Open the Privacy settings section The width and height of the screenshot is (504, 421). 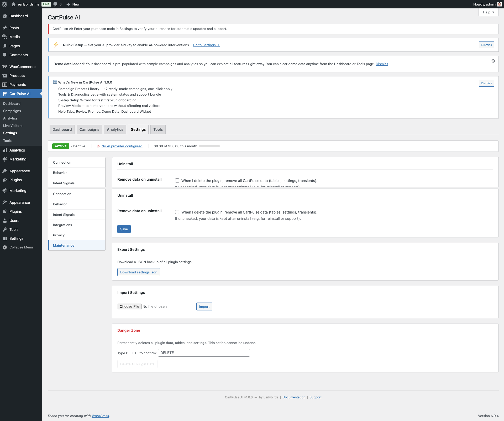(59, 235)
